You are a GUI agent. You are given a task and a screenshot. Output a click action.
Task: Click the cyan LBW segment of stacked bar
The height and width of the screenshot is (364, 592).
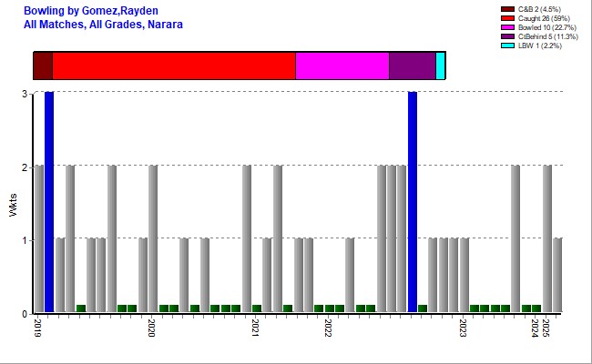coord(441,66)
